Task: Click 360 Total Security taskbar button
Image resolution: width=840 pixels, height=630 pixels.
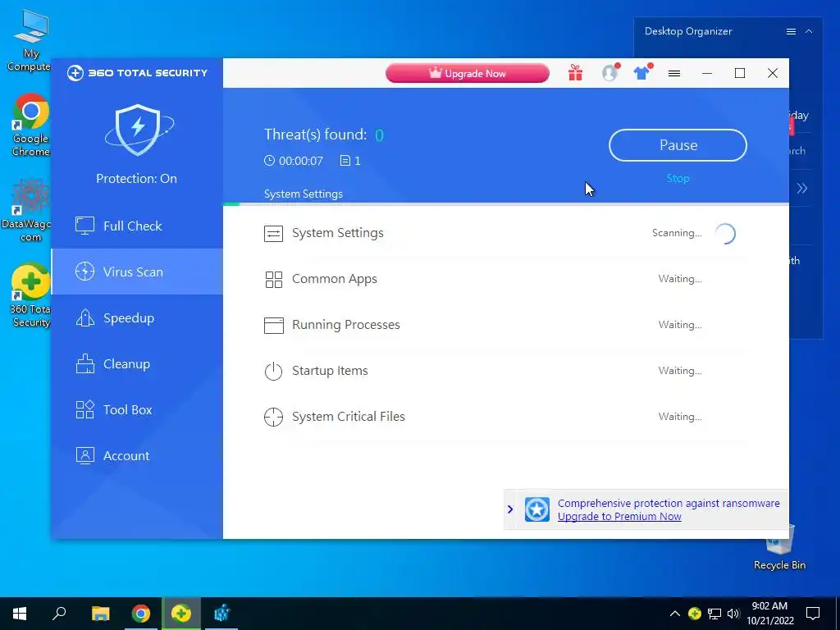Action: click(181, 614)
